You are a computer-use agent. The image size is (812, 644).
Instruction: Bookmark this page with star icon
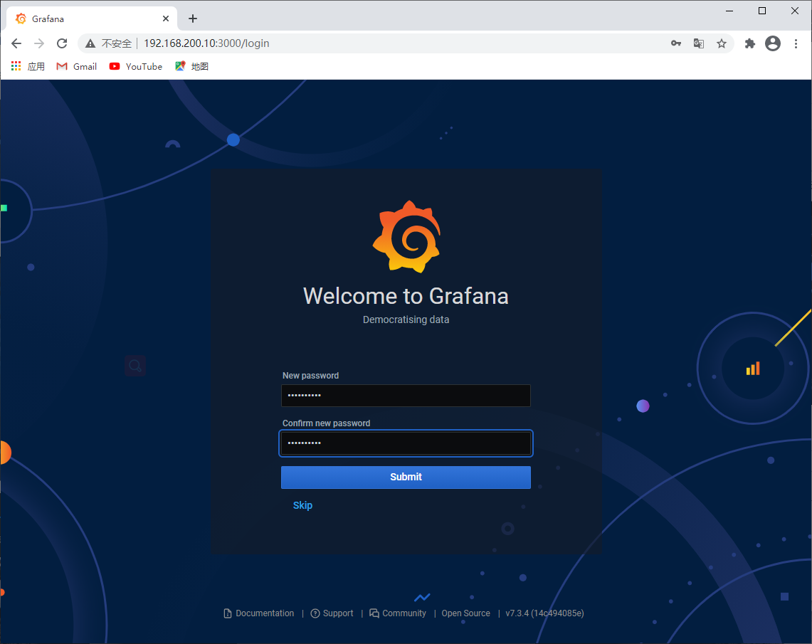tap(722, 43)
